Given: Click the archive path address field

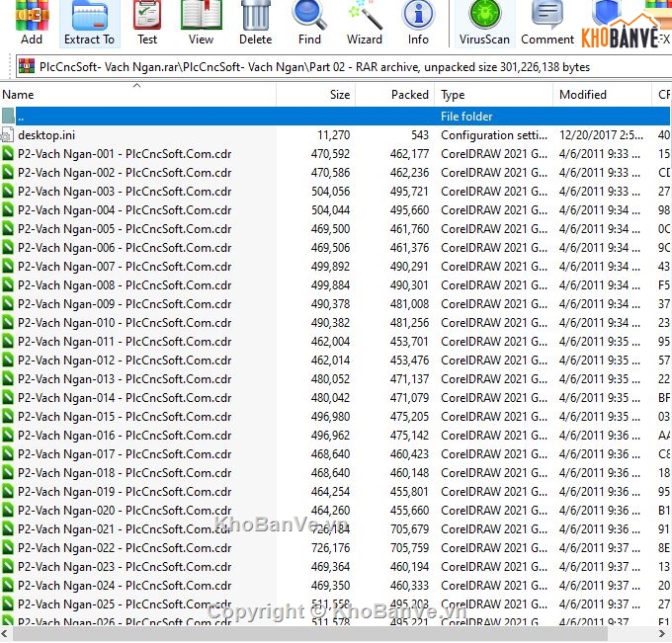Looking at the screenshot, I should [344, 67].
